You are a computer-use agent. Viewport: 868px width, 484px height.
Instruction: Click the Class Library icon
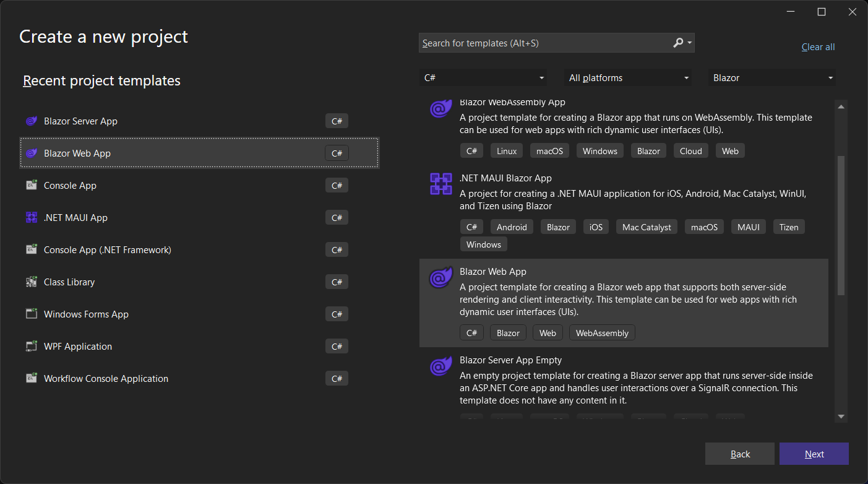click(32, 282)
